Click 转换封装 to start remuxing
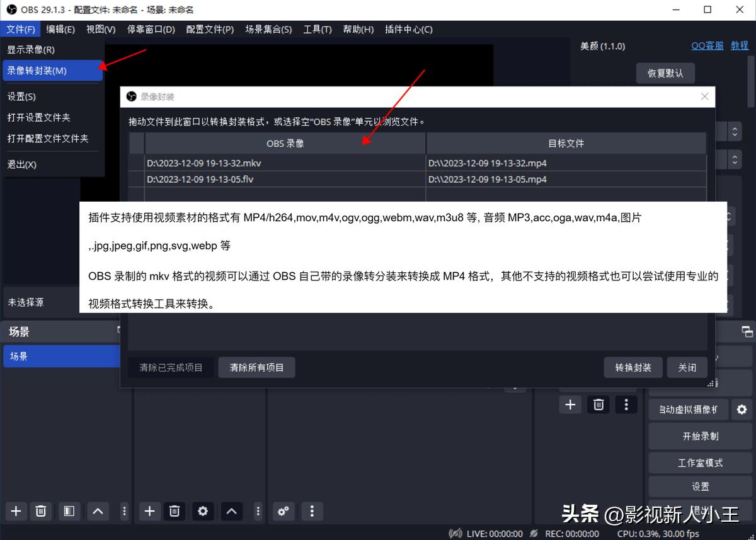Screen dimensions: 756x540 633,367
